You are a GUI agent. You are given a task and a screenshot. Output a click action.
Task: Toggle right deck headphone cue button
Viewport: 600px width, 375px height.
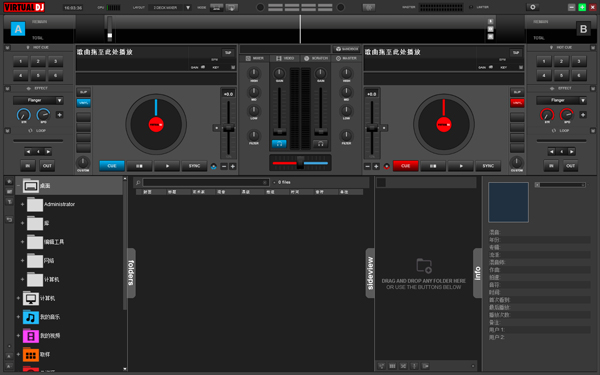pos(320,144)
